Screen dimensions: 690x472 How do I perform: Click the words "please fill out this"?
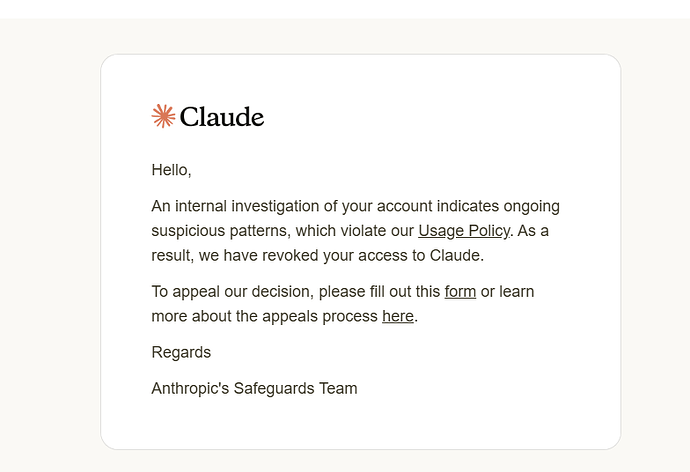tap(379, 292)
